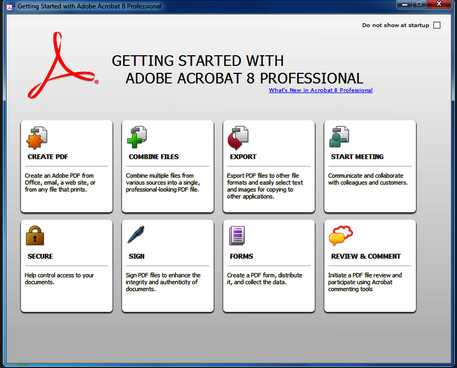Select the START MEETING heading
Image resolution: width=457 pixels, height=368 pixels.
357,157
